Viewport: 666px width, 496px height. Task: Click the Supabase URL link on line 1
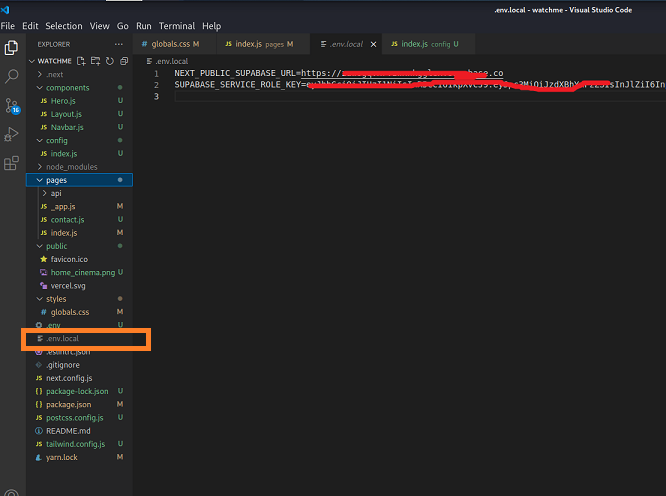pos(402,73)
